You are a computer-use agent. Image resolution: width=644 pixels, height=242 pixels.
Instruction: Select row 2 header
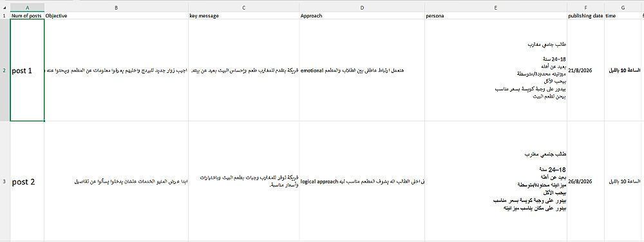[5, 70]
